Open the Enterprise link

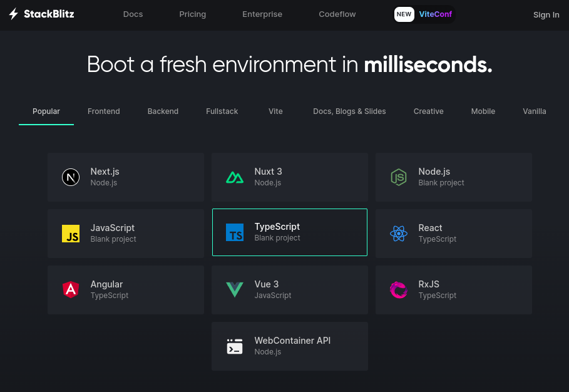pos(262,14)
